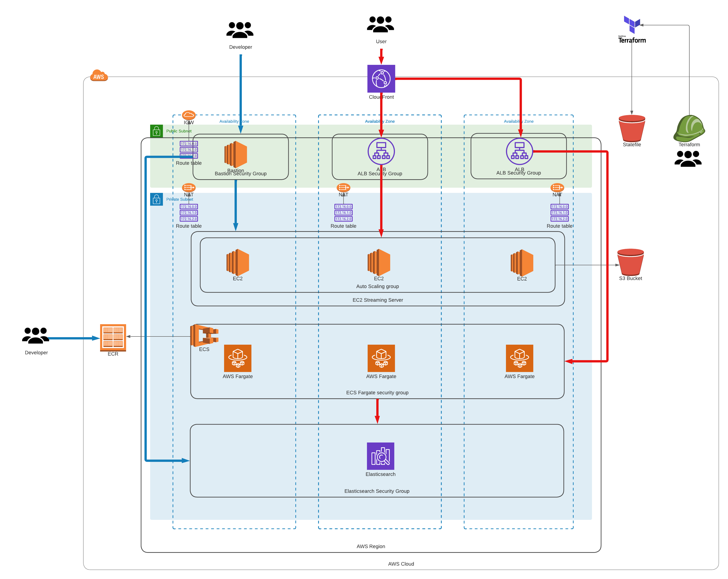Screen dimensions: 728x579
Task: Select the ECS cluster icon
Action: point(204,335)
